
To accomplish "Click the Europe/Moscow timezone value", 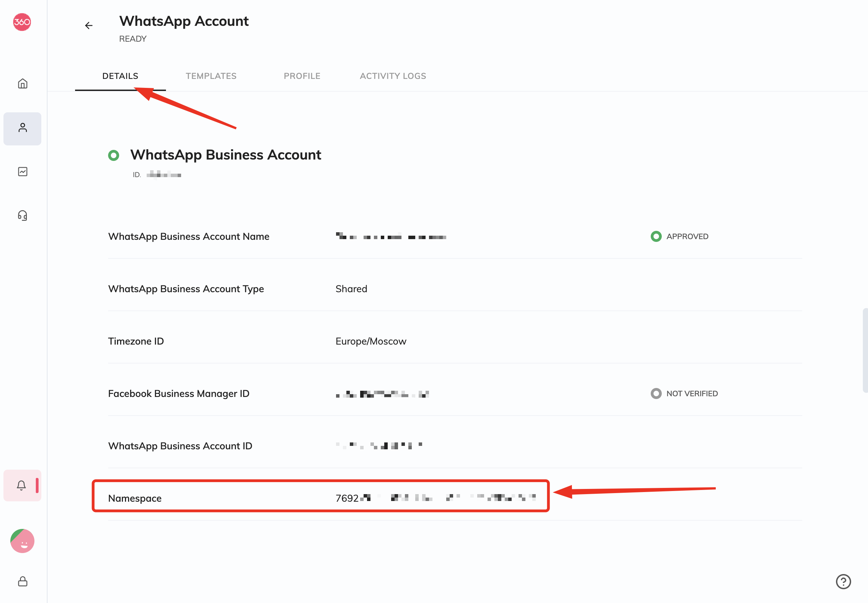I will 371,341.
